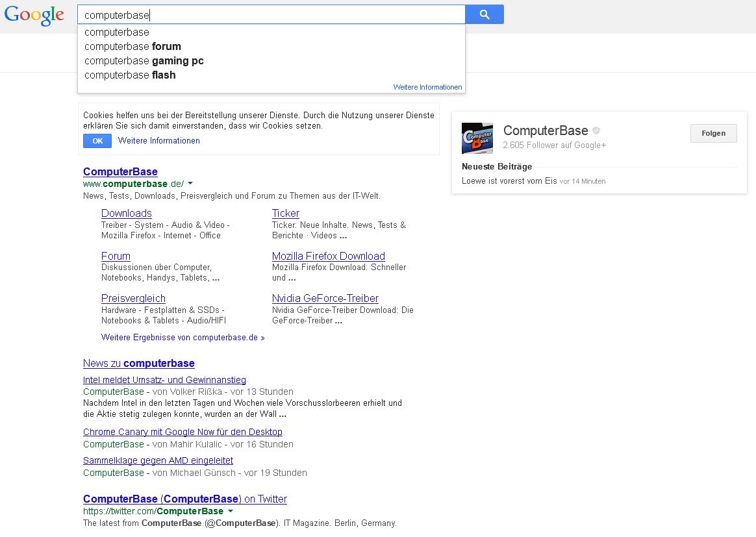
Task: Click 'von Volker Rißka - vor 13 Stunden'
Action: [223, 392]
